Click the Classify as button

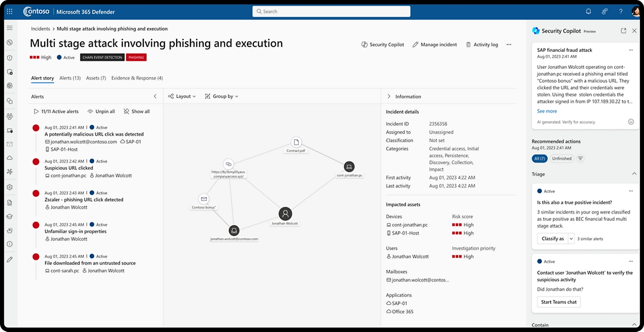(552, 239)
